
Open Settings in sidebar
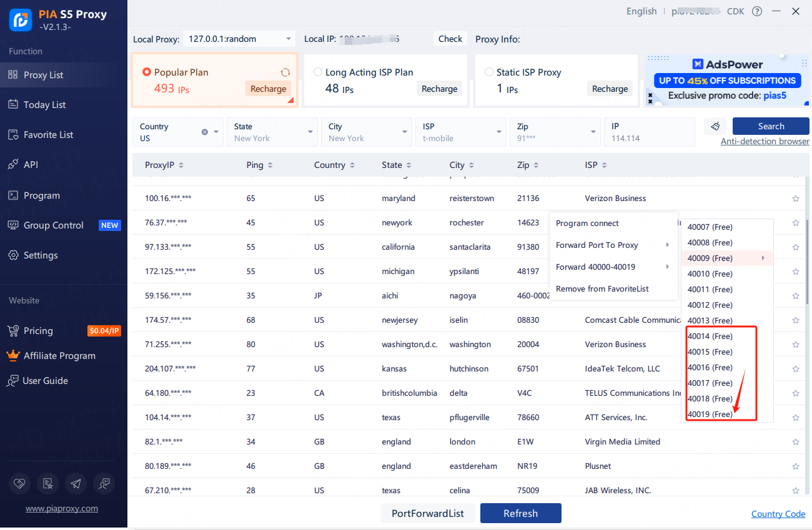click(x=64, y=255)
